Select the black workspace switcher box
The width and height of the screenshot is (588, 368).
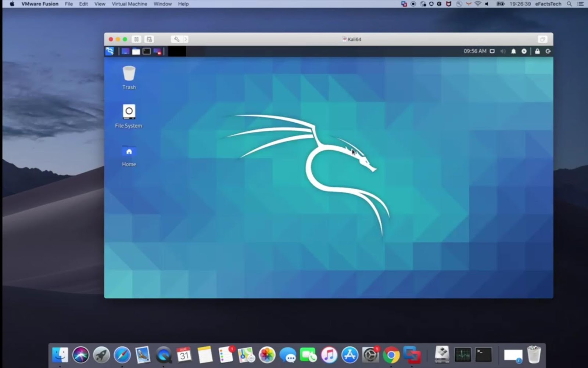177,51
